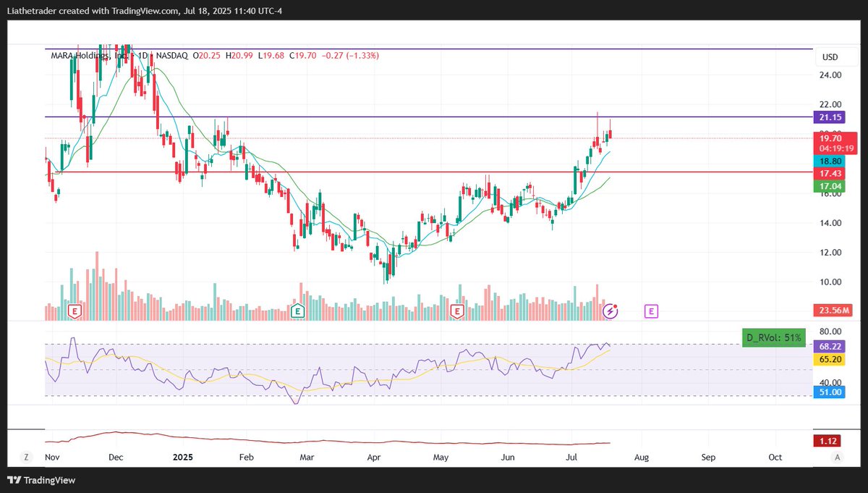Select the blue 18.80 moving average tag
The image size is (868, 493).
tap(830, 161)
